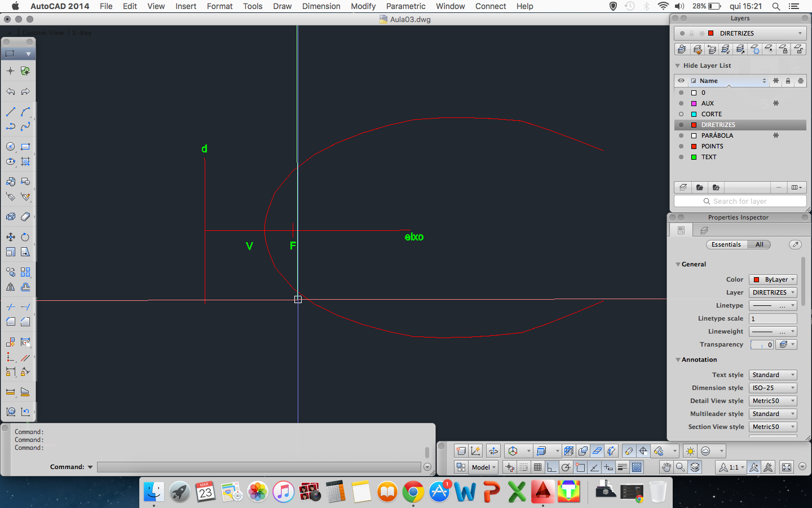Click the layer display settings columns button
This screenshot has width=812, height=508.
[x=796, y=187]
